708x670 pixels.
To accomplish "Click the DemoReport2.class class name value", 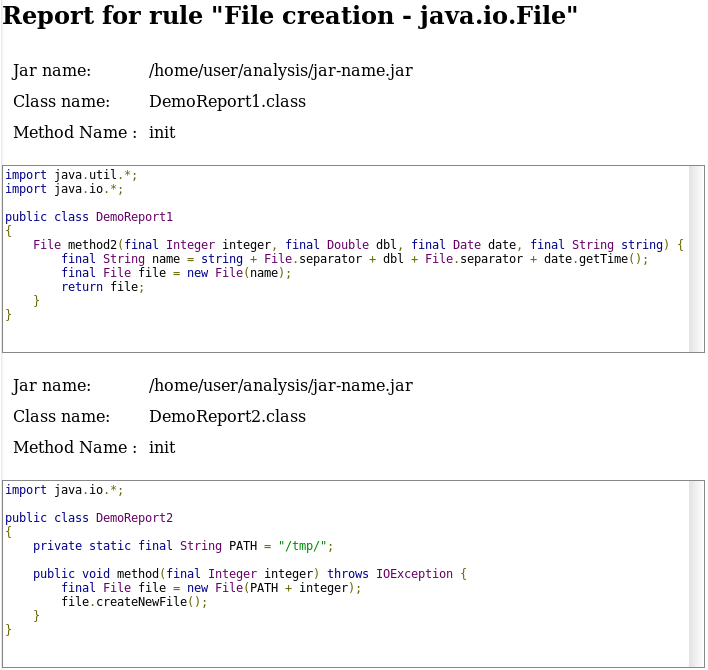I will point(227,416).
